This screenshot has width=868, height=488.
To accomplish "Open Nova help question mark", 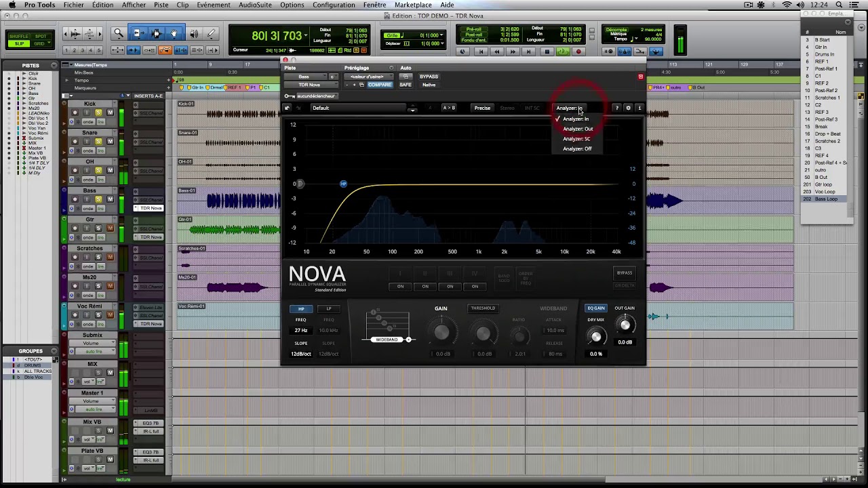I will click(x=616, y=108).
